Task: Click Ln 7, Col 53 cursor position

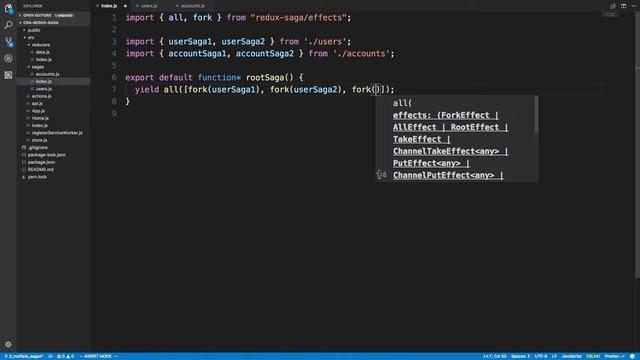Action: pos(495,356)
